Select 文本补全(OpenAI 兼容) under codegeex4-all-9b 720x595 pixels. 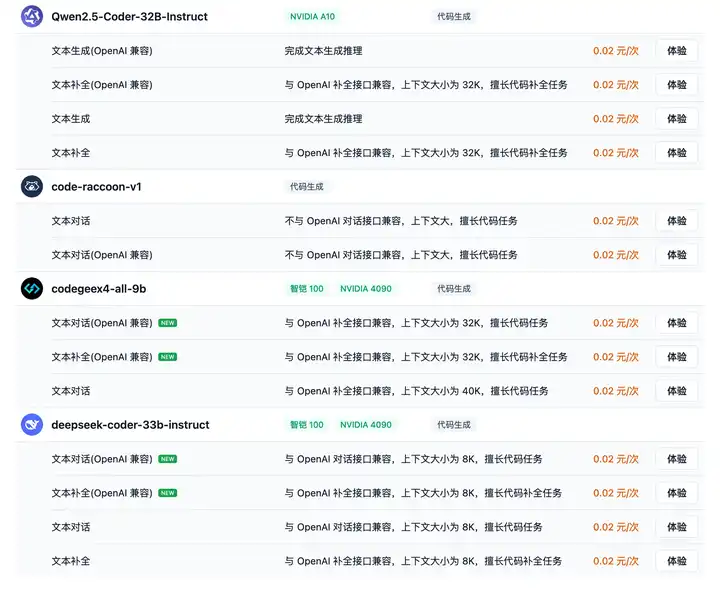[102, 357]
